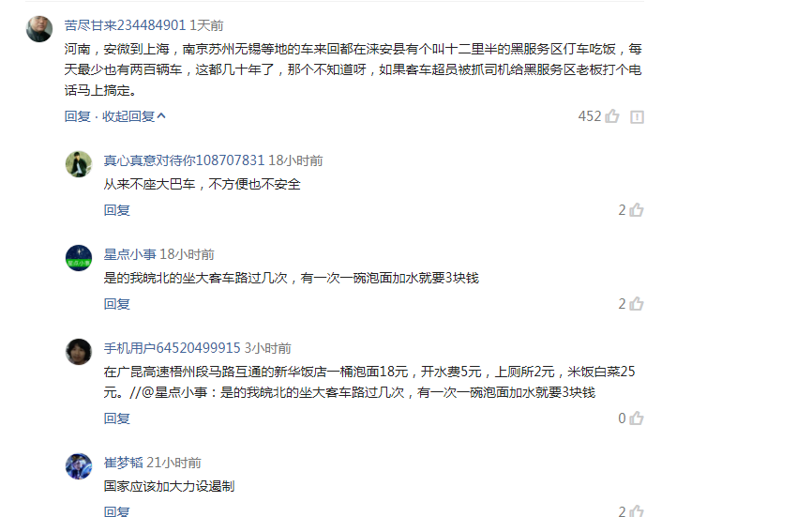
Task: Like 崔梦韬's reply
Action: [x=637, y=510]
